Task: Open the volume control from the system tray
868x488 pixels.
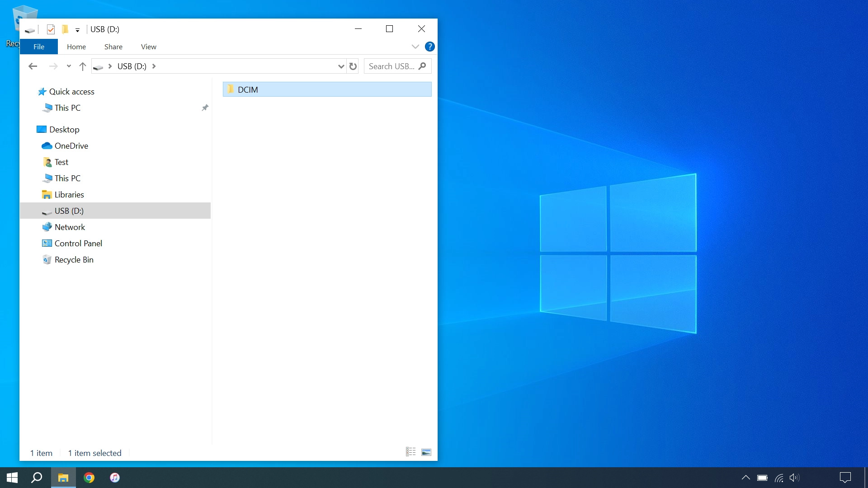Action: pyautogui.click(x=794, y=478)
